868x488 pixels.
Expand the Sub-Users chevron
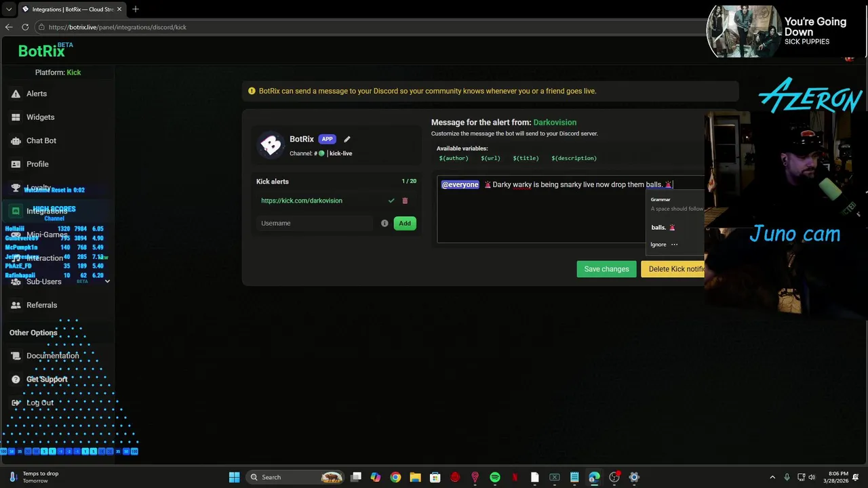click(107, 281)
